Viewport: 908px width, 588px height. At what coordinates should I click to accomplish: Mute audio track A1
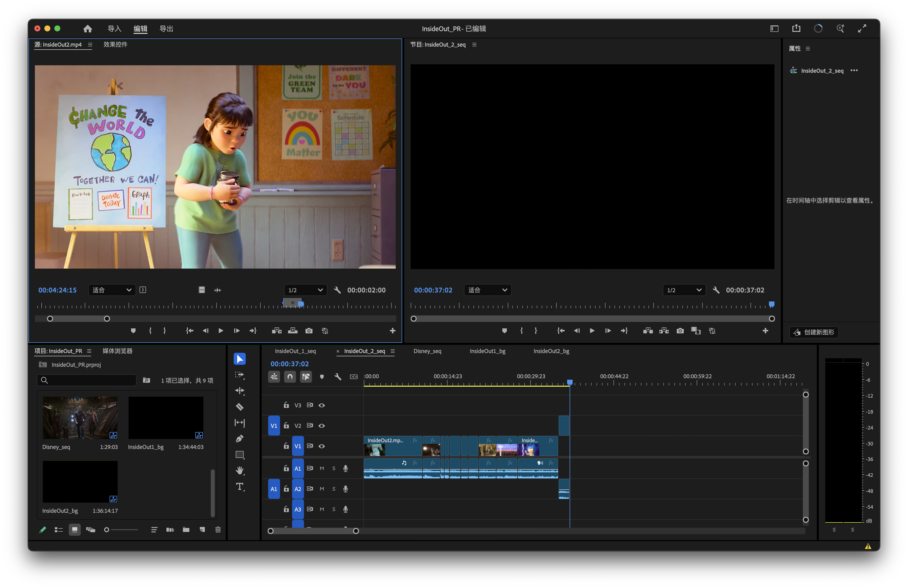coord(322,469)
